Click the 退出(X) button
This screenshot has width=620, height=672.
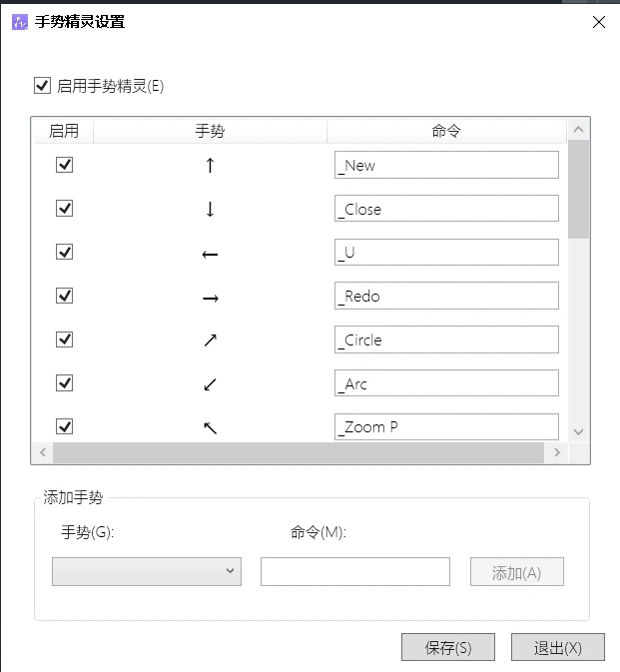[558, 647]
